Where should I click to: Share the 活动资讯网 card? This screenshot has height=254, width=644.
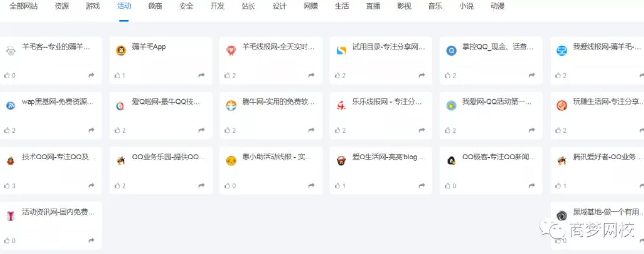pos(92,241)
